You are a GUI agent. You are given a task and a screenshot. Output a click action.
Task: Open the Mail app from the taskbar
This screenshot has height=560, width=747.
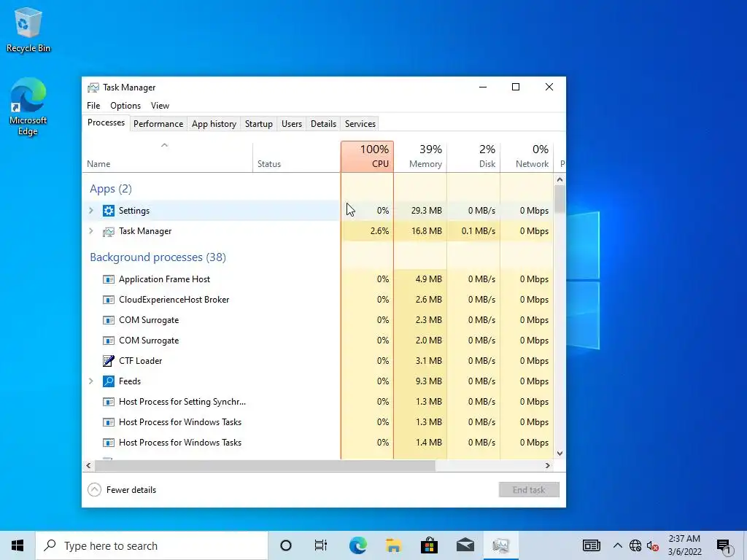click(x=465, y=545)
